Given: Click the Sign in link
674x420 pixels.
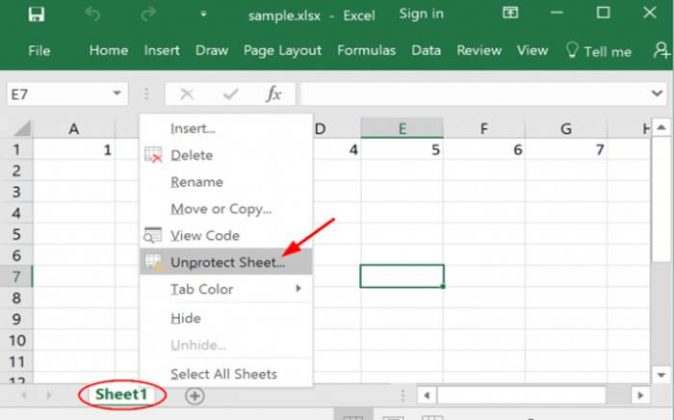Looking at the screenshot, I should pos(421,14).
